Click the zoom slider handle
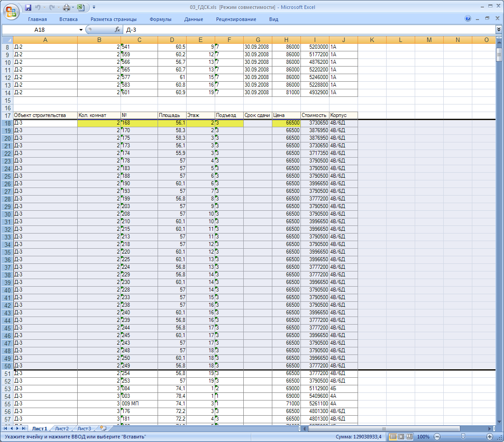 (x=463, y=437)
